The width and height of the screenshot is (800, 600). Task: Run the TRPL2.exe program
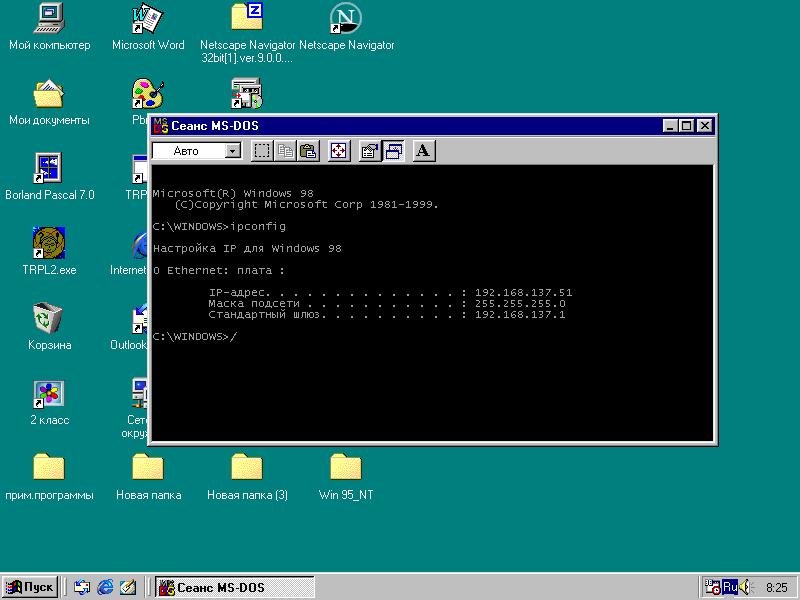coord(48,242)
